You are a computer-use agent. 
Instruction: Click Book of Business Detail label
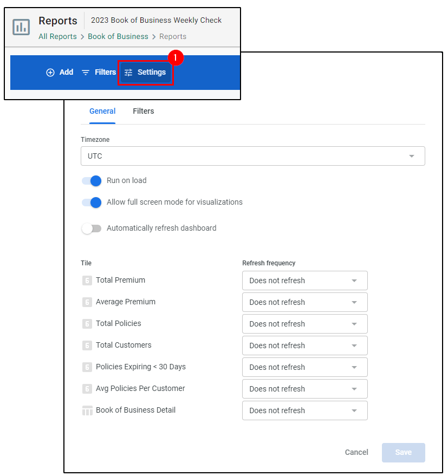[136, 410]
